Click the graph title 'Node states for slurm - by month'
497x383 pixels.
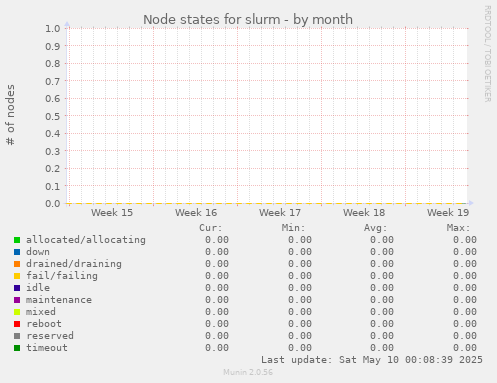click(x=248, y=20)
